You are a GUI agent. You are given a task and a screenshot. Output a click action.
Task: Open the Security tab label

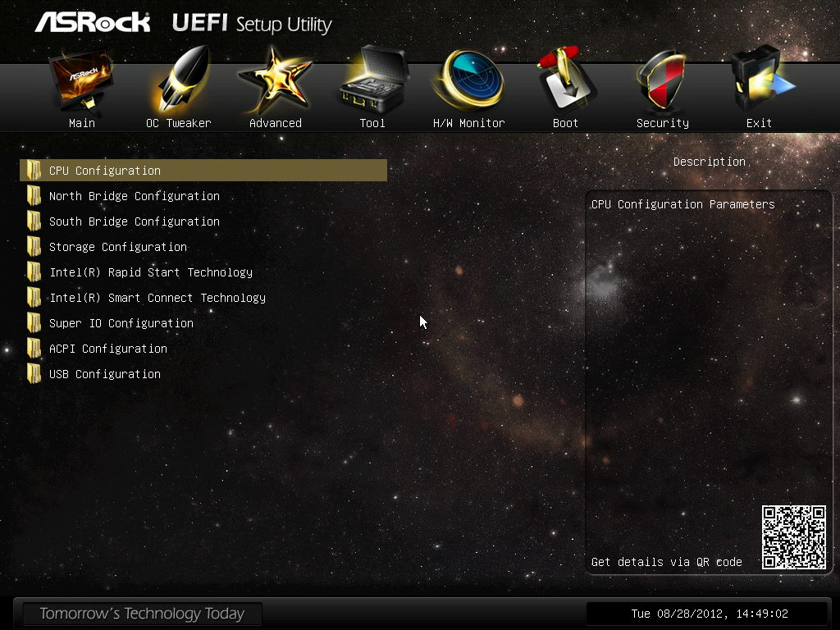tap(663, 123)
